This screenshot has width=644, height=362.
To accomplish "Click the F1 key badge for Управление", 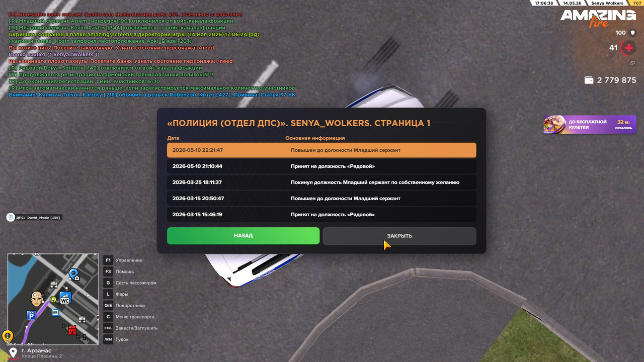I will coord(108,260).
